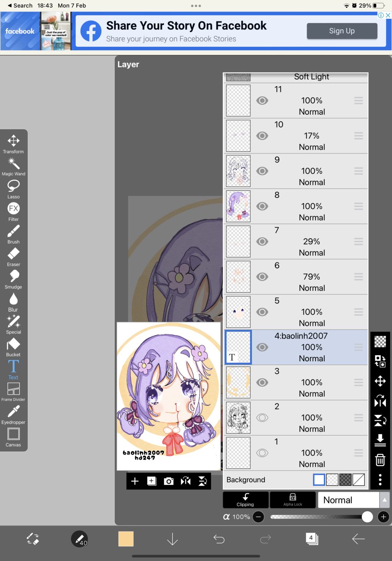This screenshot has width=392, height=561.
Task: Expand blend mode list arrow
Action: pyautogui.click(x=385, y=500)
